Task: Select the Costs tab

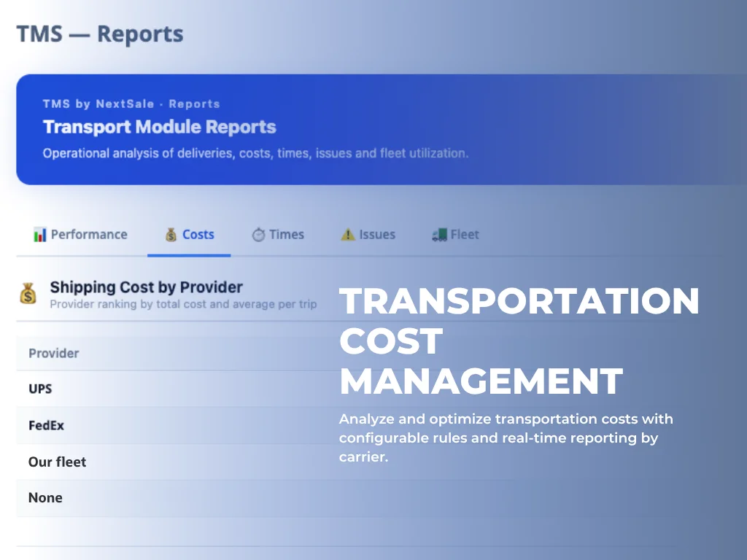Action: coord(189,235)
